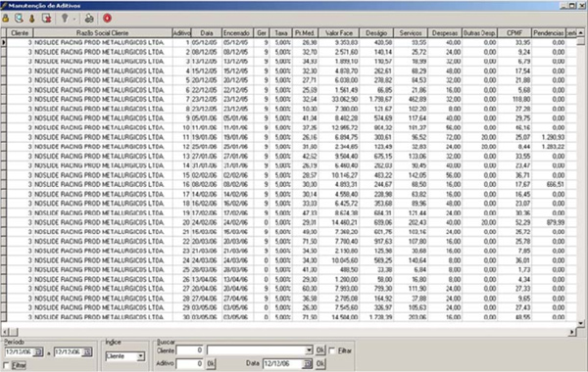Click the Data column header
Viewport: 588px width, 372px height.
(x=207, y=33)
